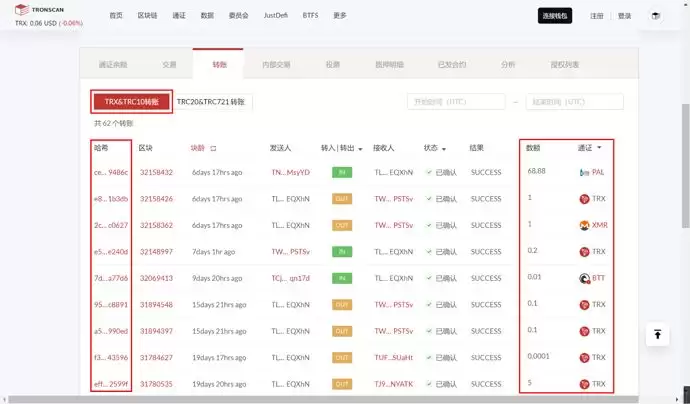Open the 委员会 navbar menu
This screenshot has width=690, height=404.
coord(239,15)
